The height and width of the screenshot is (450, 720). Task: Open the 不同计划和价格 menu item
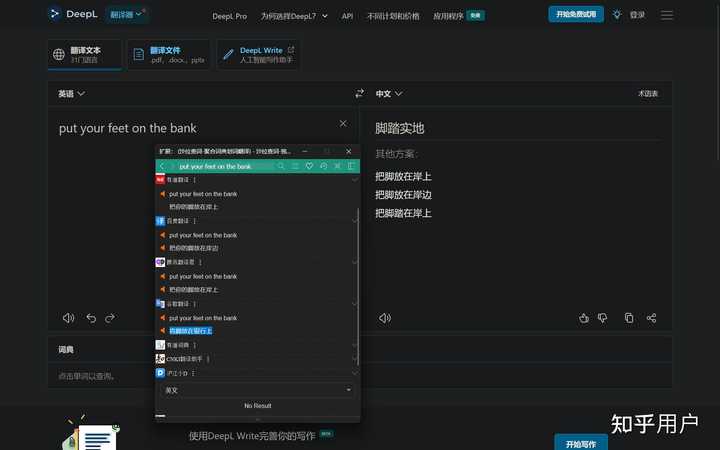click(x=393, y=16)
